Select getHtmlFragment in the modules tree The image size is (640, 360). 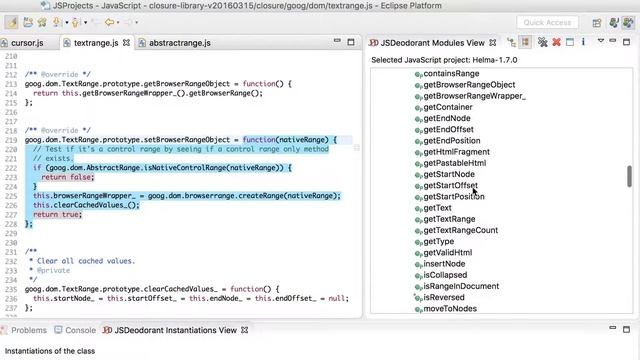click(456, 152)
